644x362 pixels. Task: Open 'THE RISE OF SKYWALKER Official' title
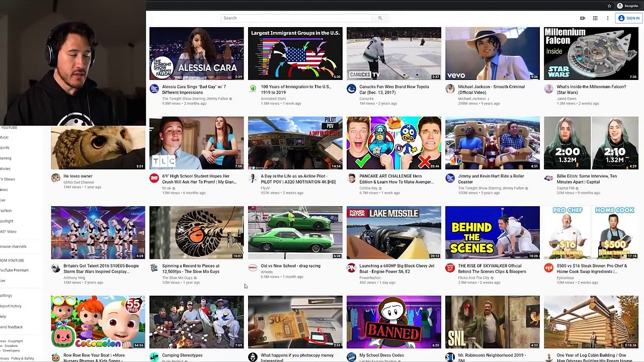pyautogui.click(x=492, y=268)
